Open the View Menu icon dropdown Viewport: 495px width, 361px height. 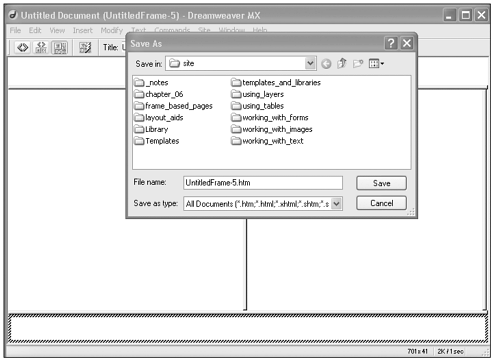pos(376,63)
